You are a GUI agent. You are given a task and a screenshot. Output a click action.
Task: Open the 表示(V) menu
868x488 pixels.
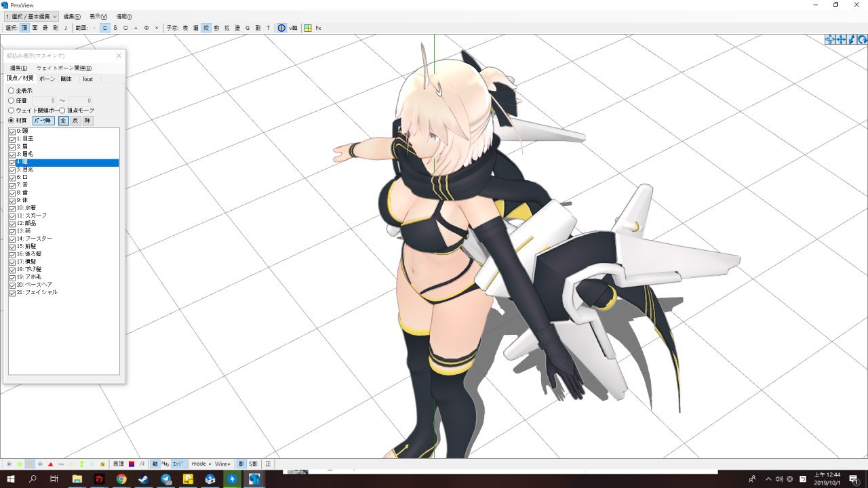tap(98, 16)
